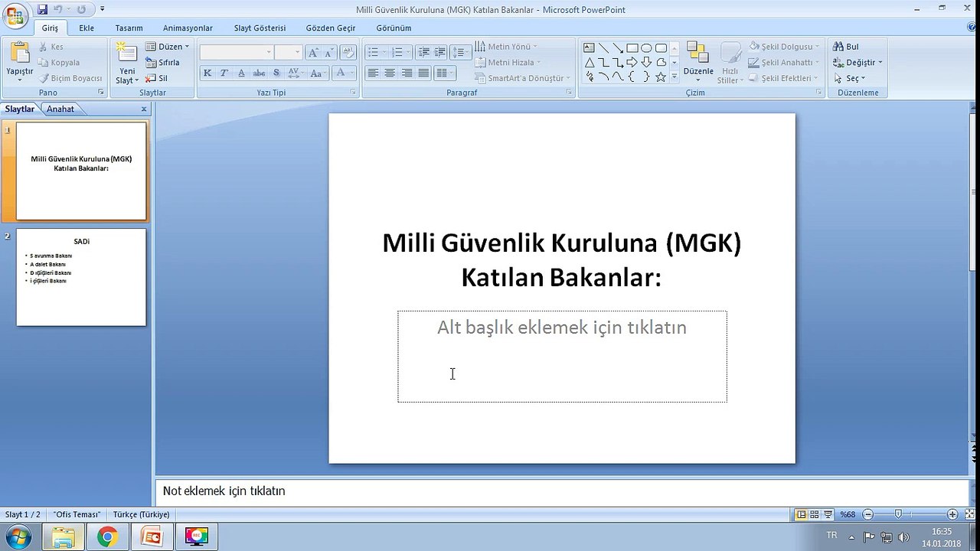Move the zoom slider handle
The width and height of the screenshot is (980, 551).
click(898, 514)
